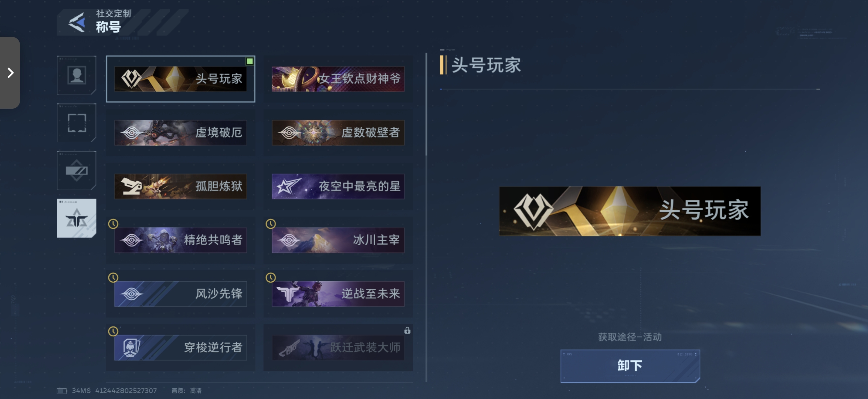Open the avatar portrait sidebar tab
868x399 pixels.
click(77, 75)
